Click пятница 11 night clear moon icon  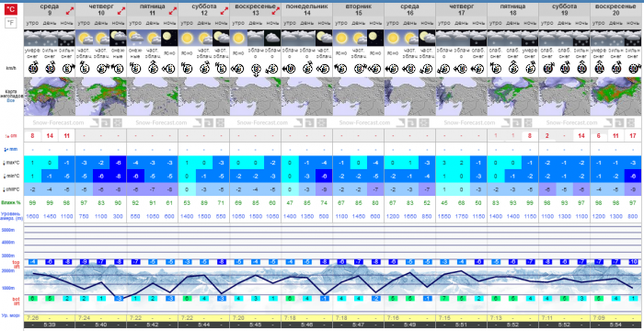click(169, 38)
